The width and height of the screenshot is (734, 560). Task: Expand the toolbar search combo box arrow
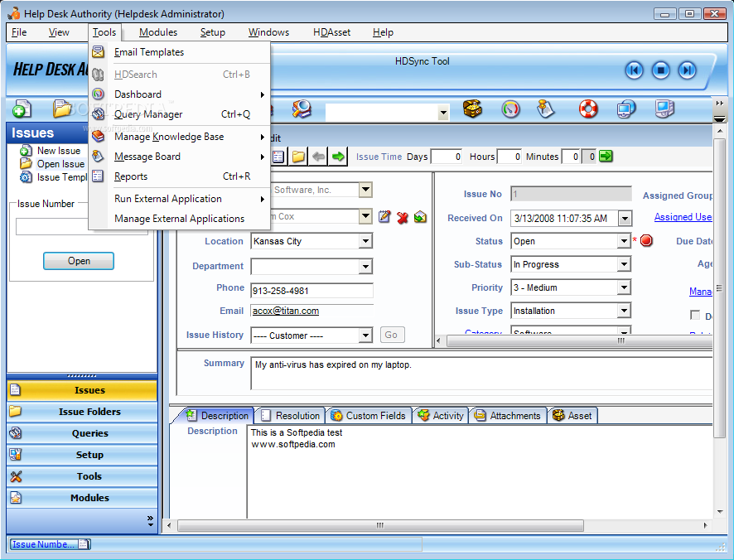click(443, 113)
